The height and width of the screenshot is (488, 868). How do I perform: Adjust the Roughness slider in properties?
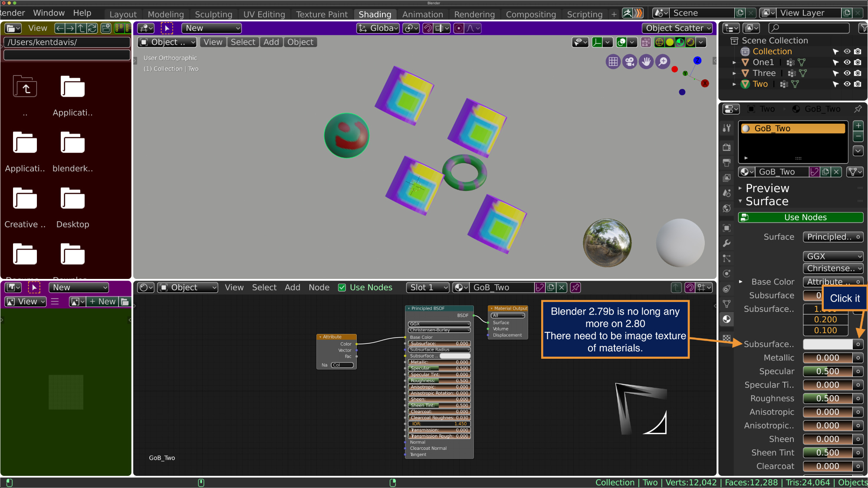827,399
